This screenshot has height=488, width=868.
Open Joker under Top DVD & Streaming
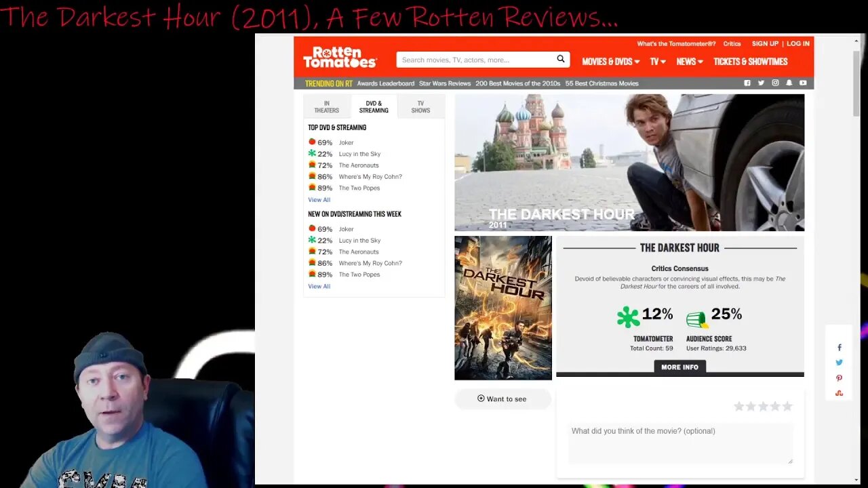tap(346, 142)
